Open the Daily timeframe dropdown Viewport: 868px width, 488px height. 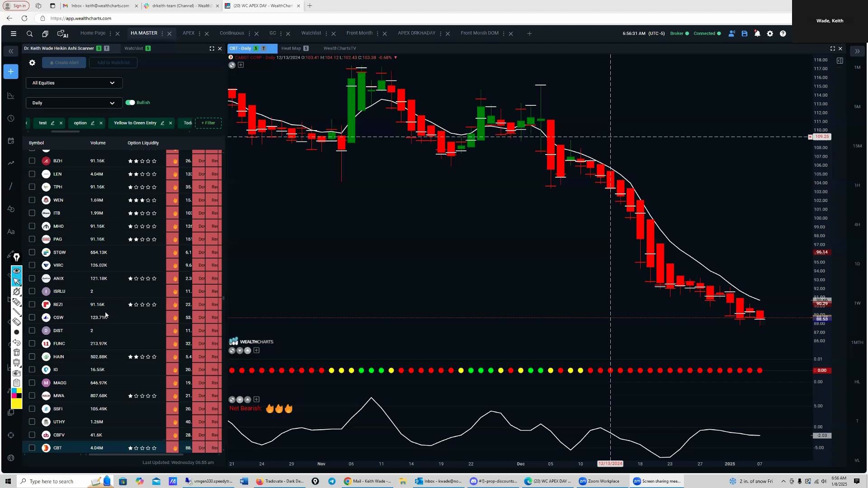[74, 103]
